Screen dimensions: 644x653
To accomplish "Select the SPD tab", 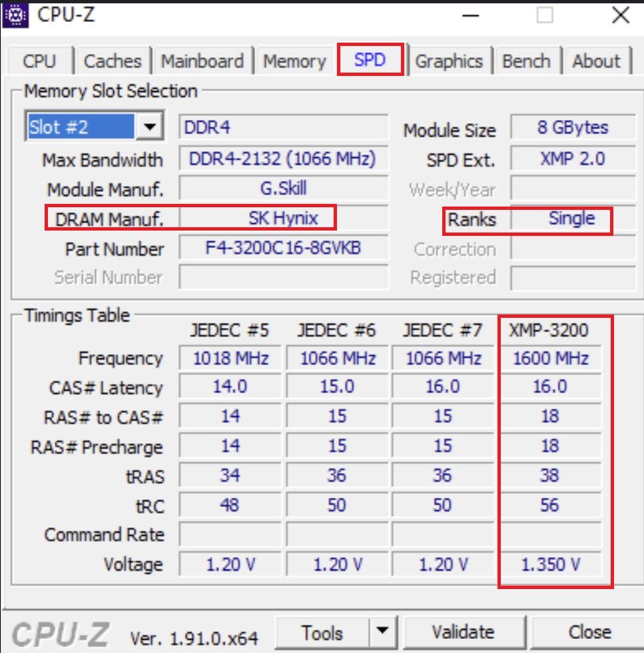I will [370, 59].
